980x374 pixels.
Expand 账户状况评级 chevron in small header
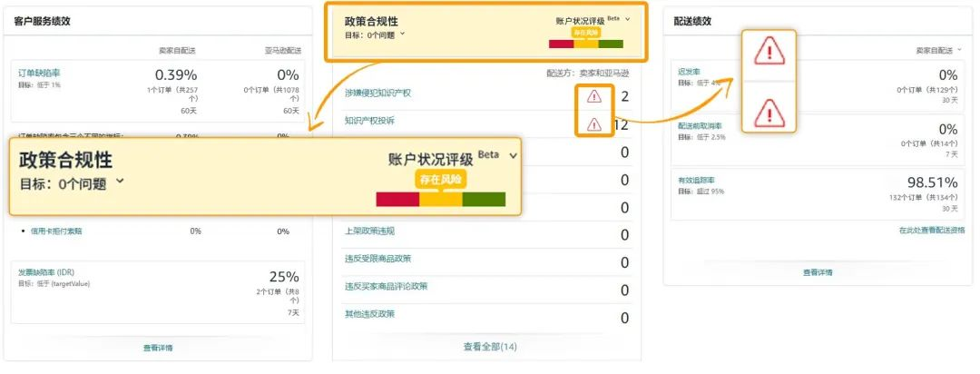(x=627, y=18)
